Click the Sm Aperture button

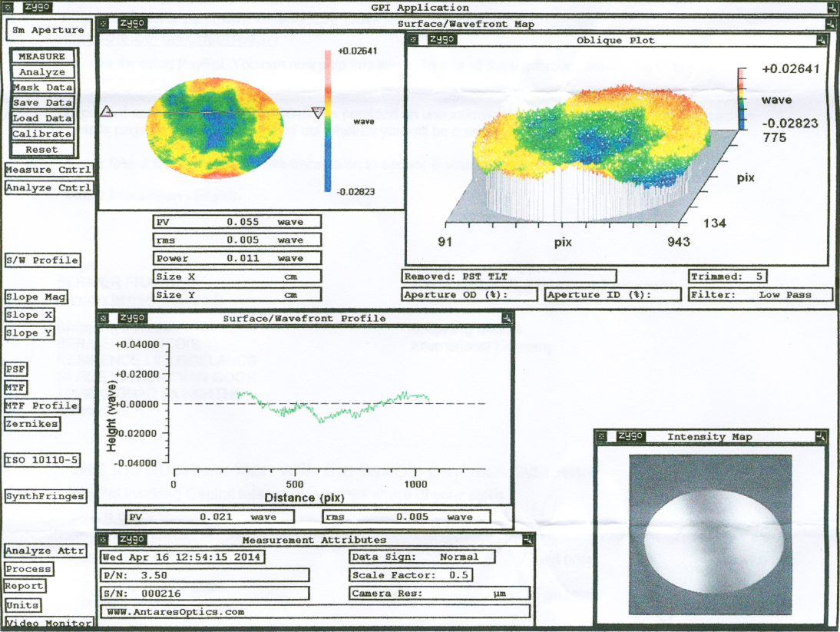click(x=48, y=30)
